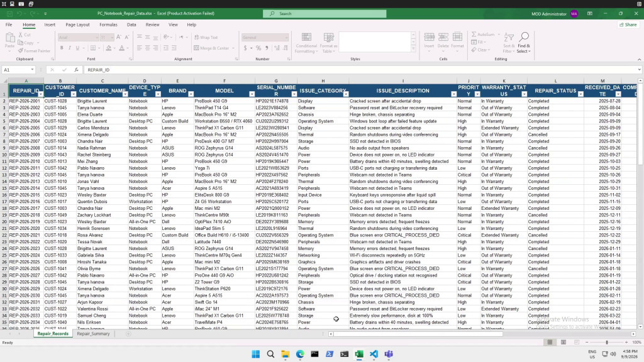Expand the Name Box dropdown
The width and height of the screenshot is (644, 362).
coord(32,70)
